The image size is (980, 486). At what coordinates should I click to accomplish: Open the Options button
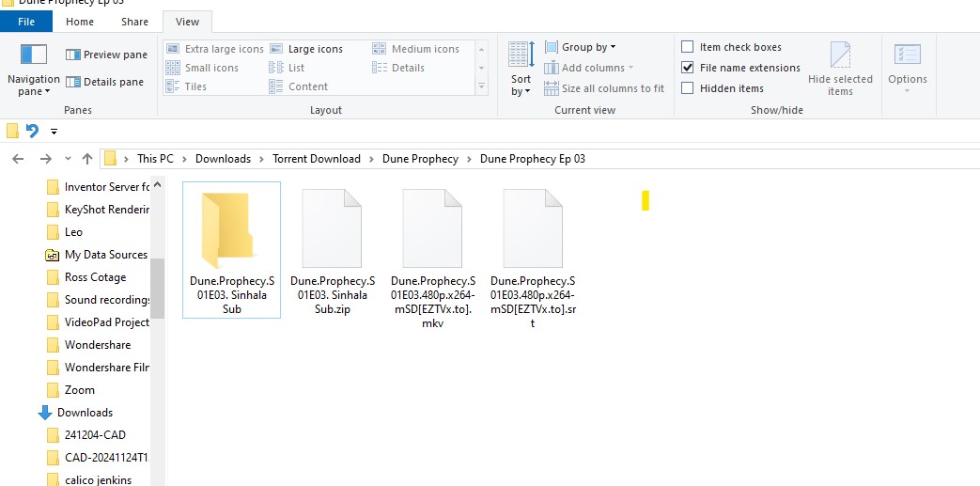pyautogui.click(x=908, y=69)
